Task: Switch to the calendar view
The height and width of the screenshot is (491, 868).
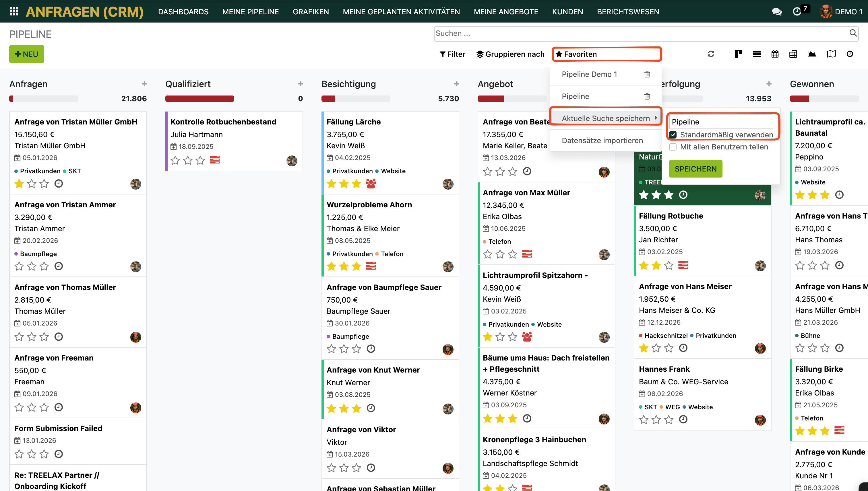Action: coord(775,54)
